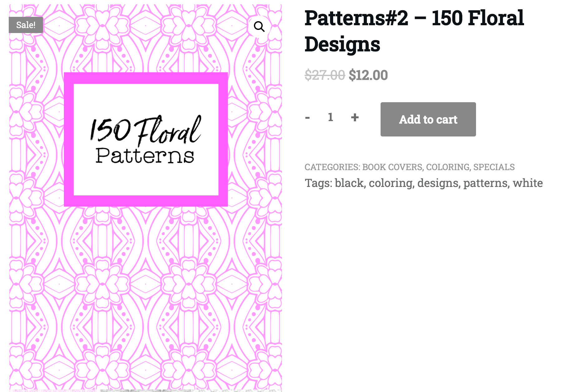Click the quantity input field
The height and width of the screenshot is (392, 564).
(331, 117)
